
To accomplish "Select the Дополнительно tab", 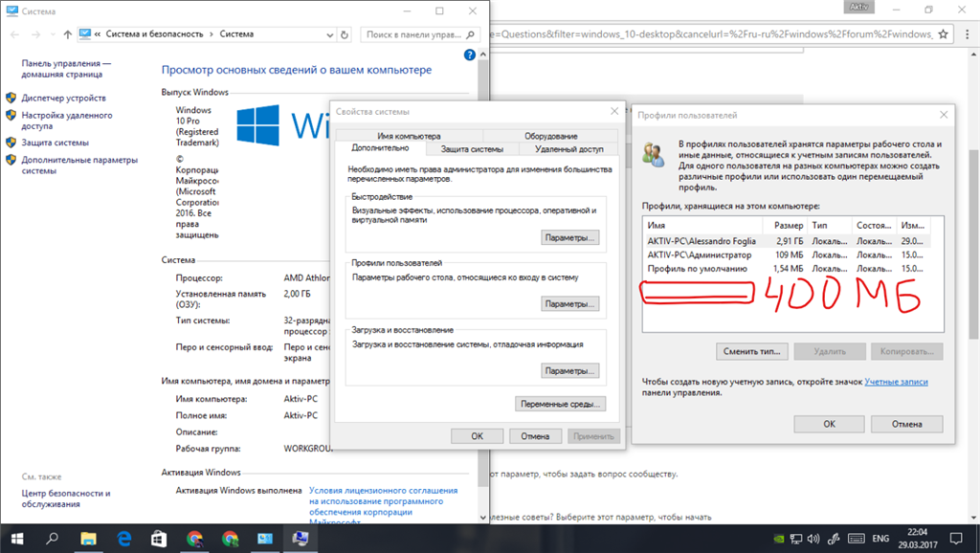I will click(x=380, y=148).
